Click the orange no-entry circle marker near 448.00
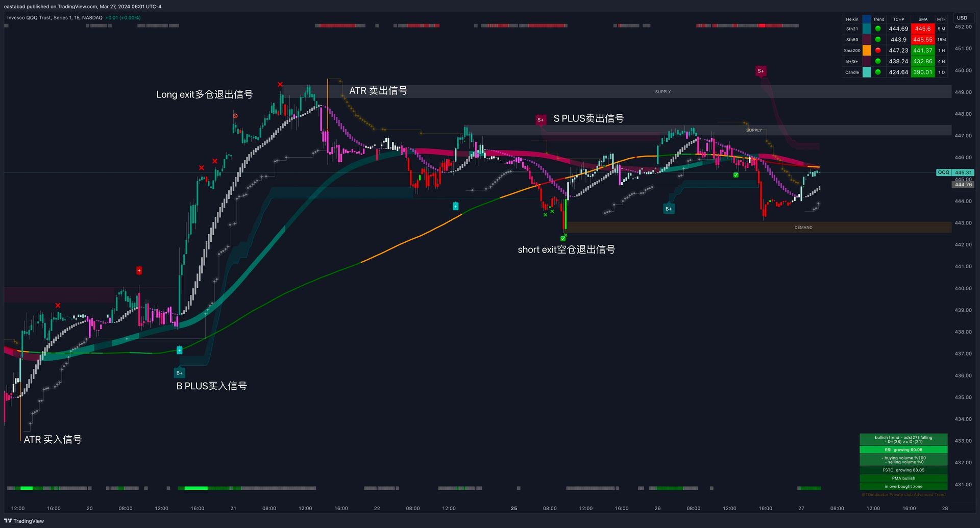The image size is (980, 528). (x=235, y=116)
